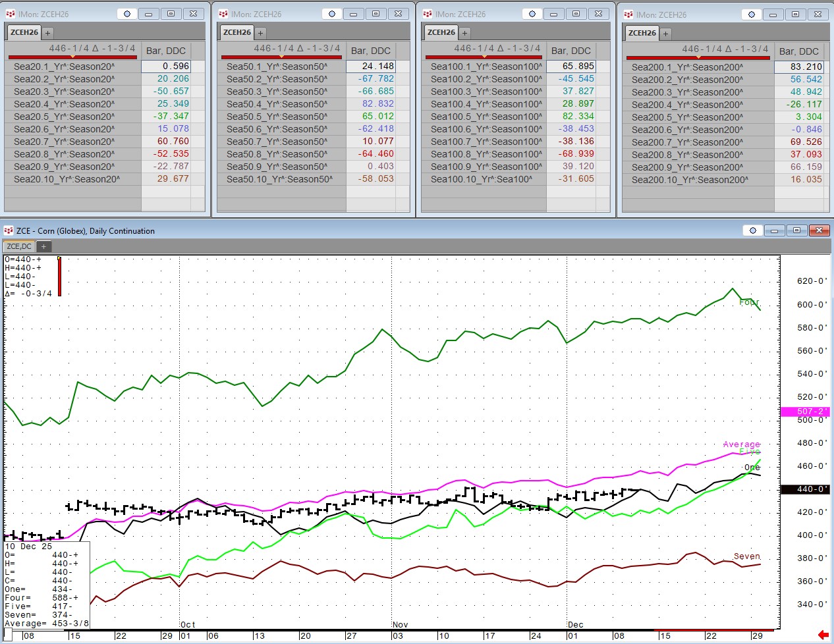
Task: Select the ZCE,DC chart tab
Action: (19, 246)
